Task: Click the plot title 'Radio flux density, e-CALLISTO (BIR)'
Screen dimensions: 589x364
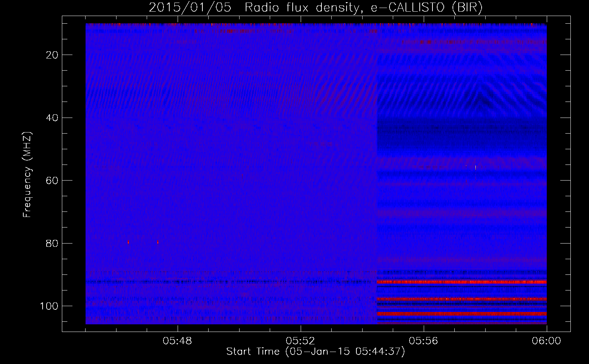Action: point(363,8)
